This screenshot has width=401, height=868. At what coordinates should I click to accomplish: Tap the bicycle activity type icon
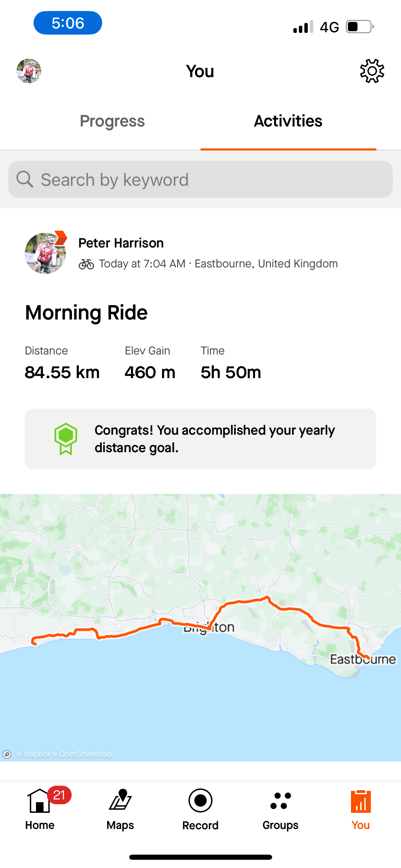(86, 264)
